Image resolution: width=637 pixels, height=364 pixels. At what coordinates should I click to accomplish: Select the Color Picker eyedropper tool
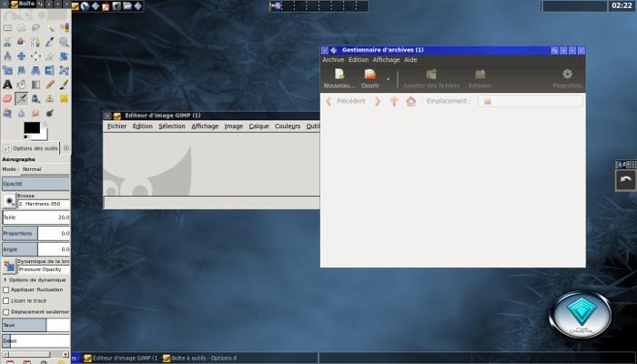(50, 42)
